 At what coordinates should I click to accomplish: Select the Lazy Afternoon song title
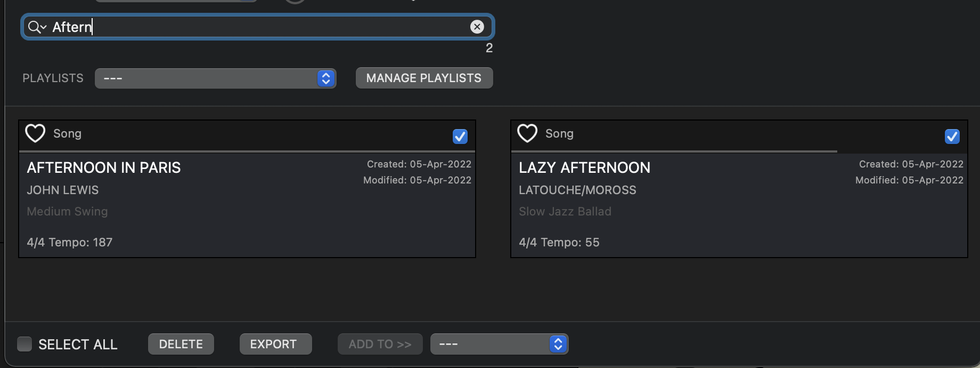pos(584,167)
